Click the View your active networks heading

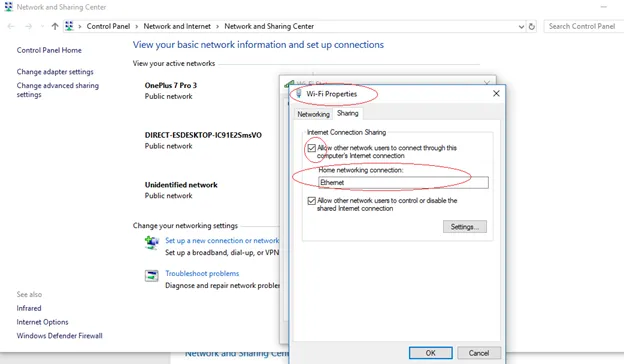click(x=174, y=64)
